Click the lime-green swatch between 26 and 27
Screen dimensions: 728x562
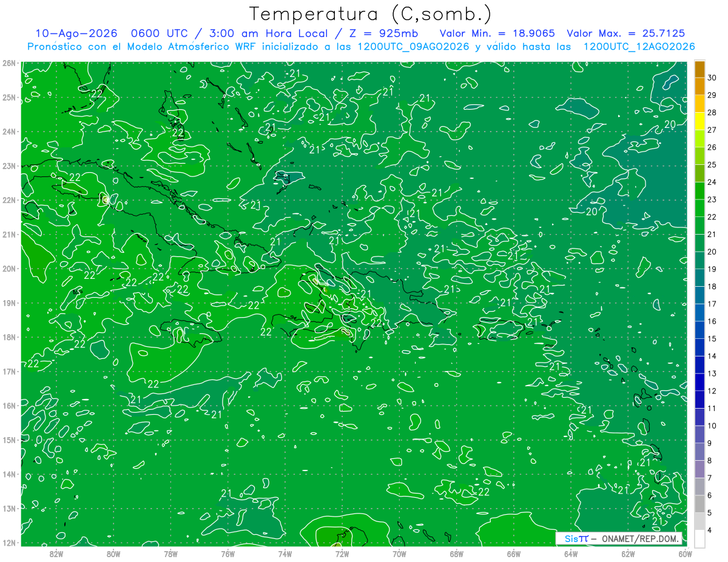pyautogui.click(x=699, y=139)
